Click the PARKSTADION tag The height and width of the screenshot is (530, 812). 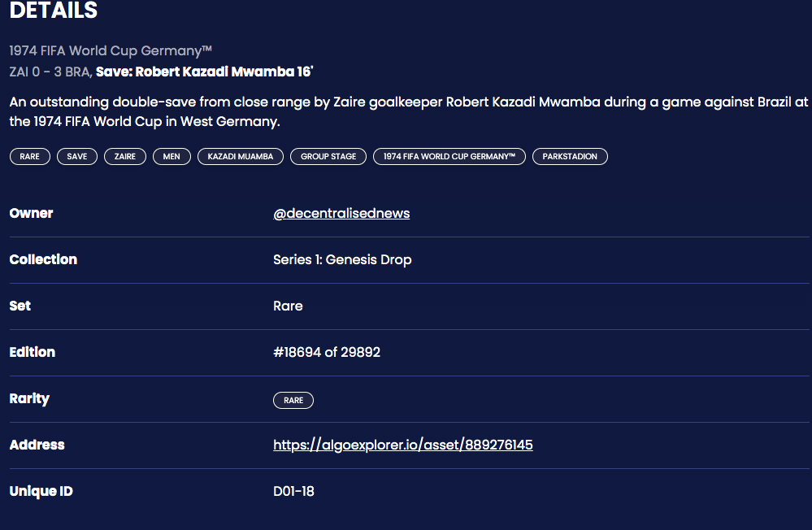click(570, 156)
